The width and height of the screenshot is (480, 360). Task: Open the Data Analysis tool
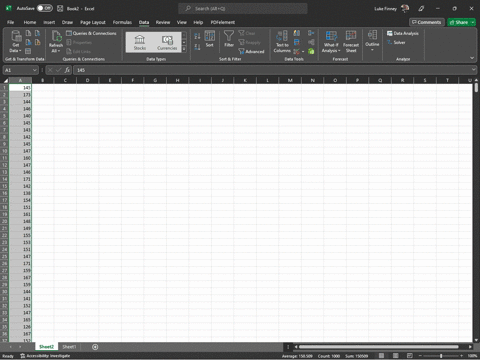(403, 33)
